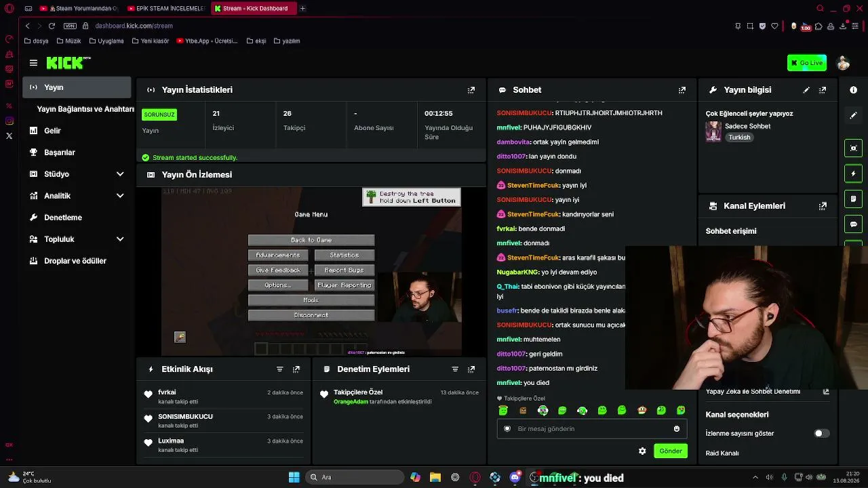Open File Explorer from the taskbar
Image resolution: width=868 pixels, height=488 pixels.
tap(435, 477)
